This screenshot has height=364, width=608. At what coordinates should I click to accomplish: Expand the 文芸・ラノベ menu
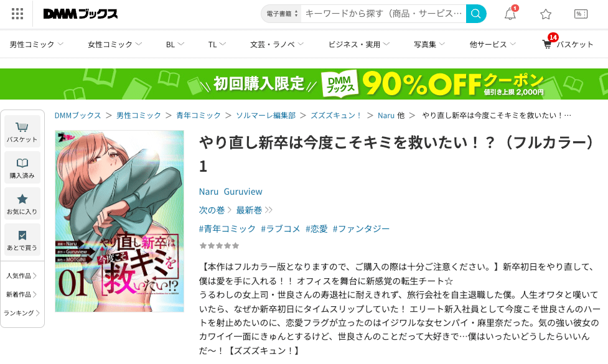[x=276, y=44]
